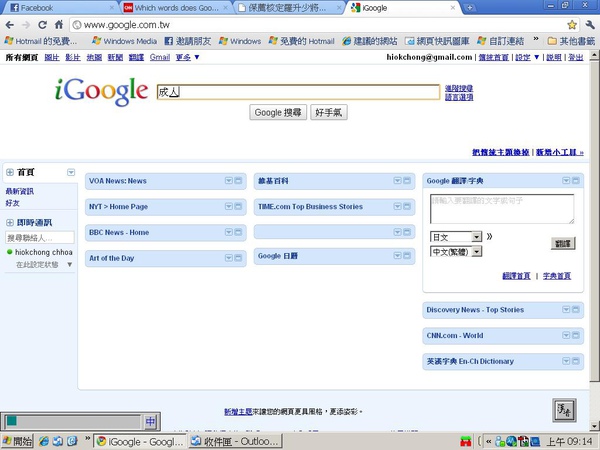Open the 字典首頁 link
Screen dimensions: 600x450
[x=557, y=276]
